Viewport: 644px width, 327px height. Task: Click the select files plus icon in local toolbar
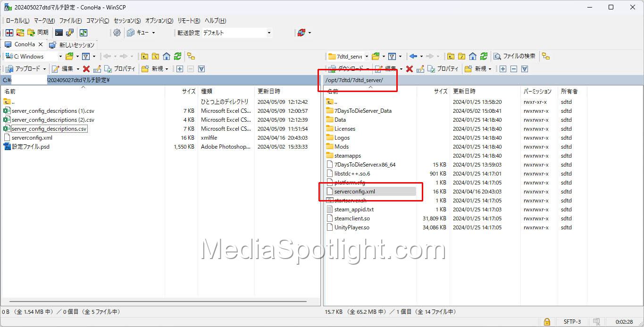pos(179,69)
